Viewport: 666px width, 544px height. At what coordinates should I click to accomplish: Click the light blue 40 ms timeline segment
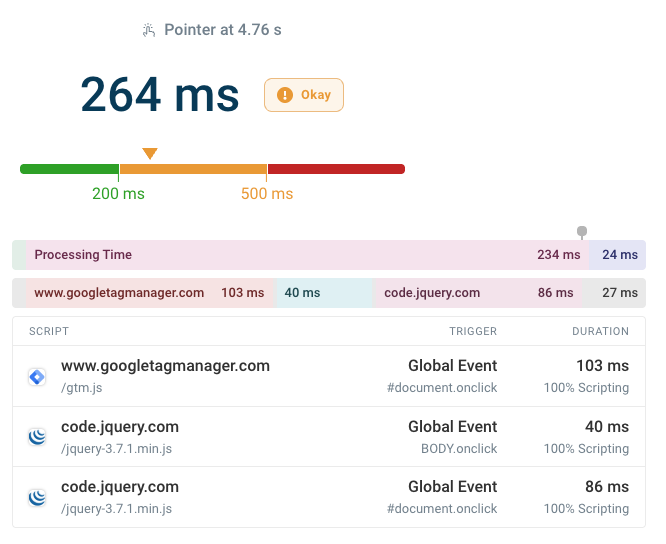point(325,293)
